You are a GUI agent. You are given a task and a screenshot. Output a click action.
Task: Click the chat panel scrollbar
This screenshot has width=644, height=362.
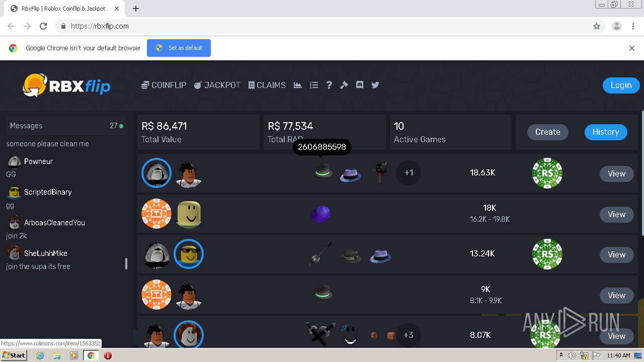pyautogui.click(x=126, y=264)
